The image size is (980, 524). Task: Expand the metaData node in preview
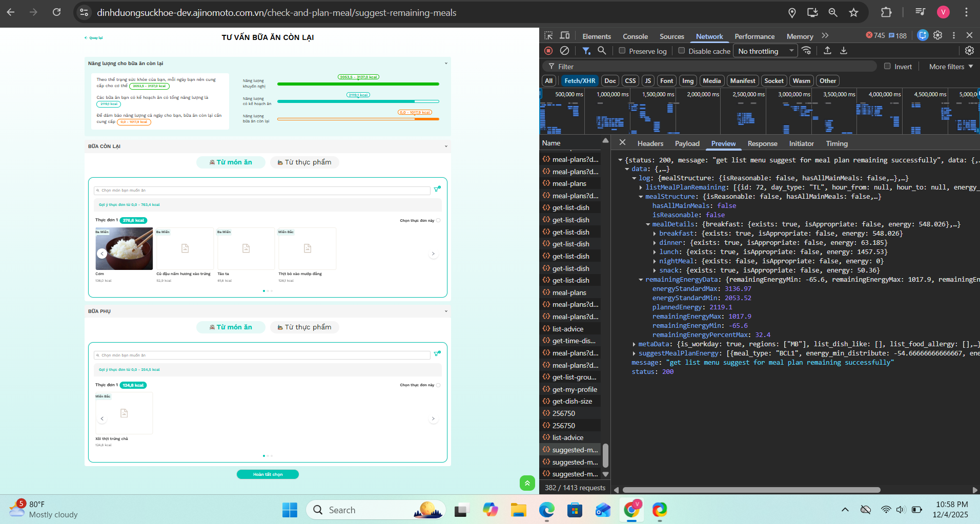point(634,344)
